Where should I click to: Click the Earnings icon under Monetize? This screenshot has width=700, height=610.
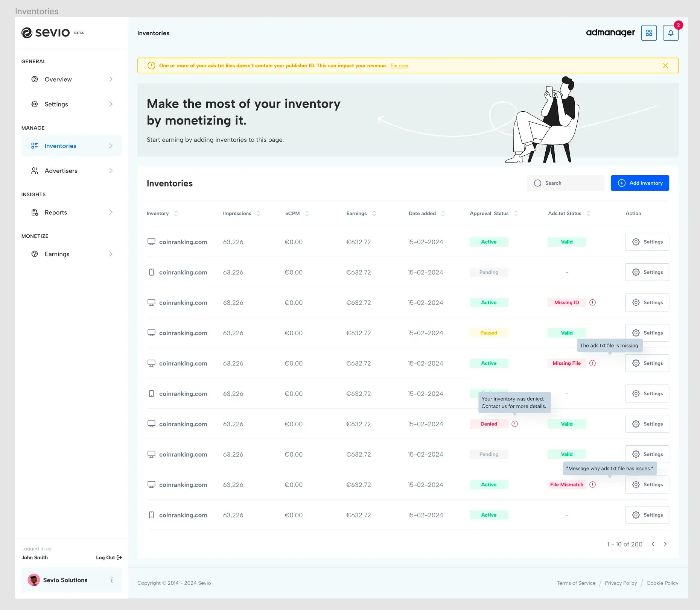pyautogui.click(x=35, y=254)
